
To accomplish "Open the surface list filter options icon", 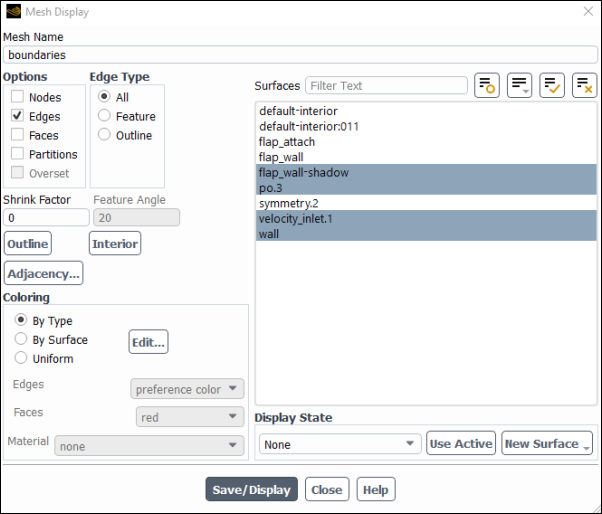I will click(519, 85).
